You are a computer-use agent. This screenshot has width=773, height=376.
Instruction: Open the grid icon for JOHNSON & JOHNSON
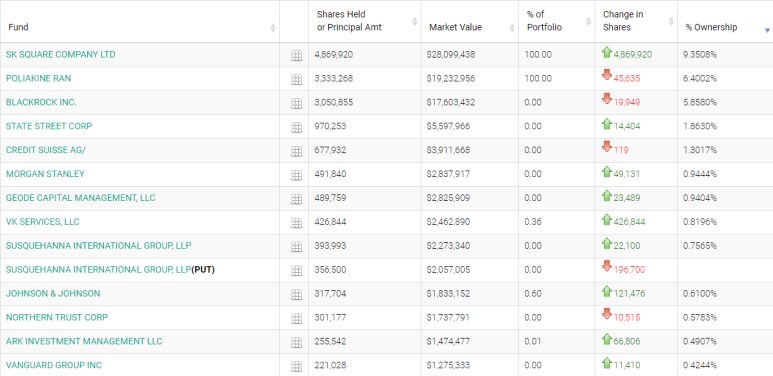coord(296,294)
